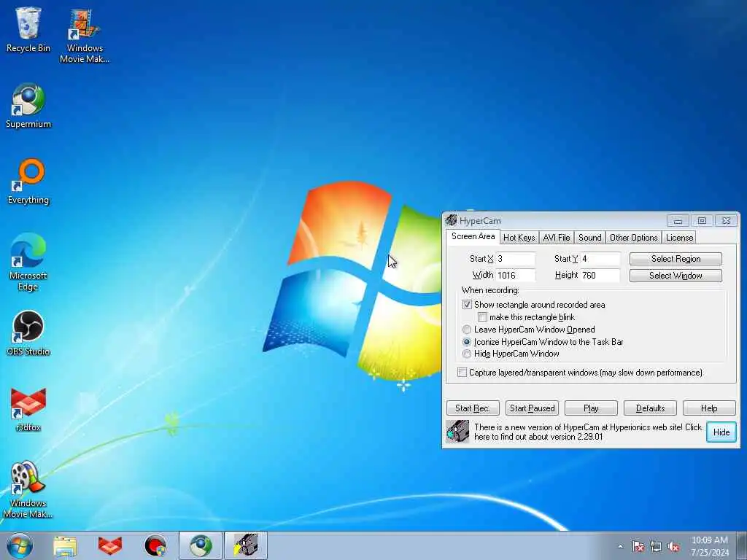
Task: Open Action Center flag tray icon
Action: pos(638,546)
